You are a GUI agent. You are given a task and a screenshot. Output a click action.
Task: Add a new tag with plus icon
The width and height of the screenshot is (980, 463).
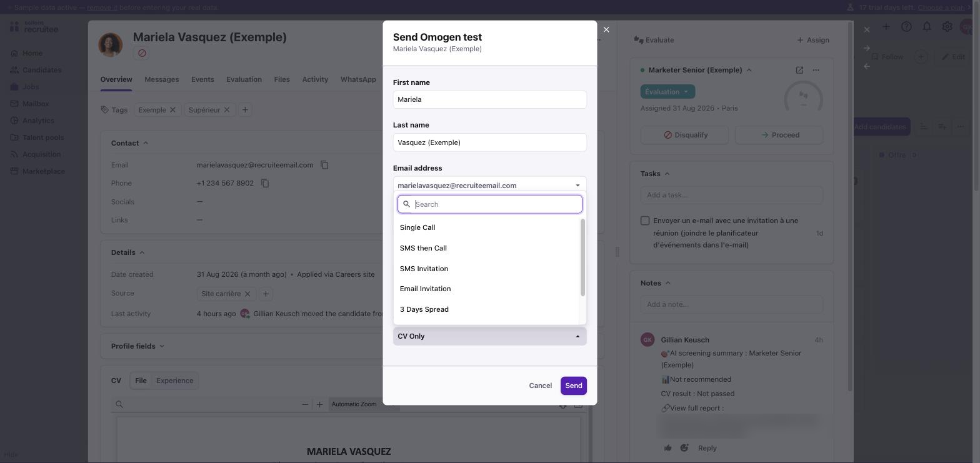[x=245, y=110]
